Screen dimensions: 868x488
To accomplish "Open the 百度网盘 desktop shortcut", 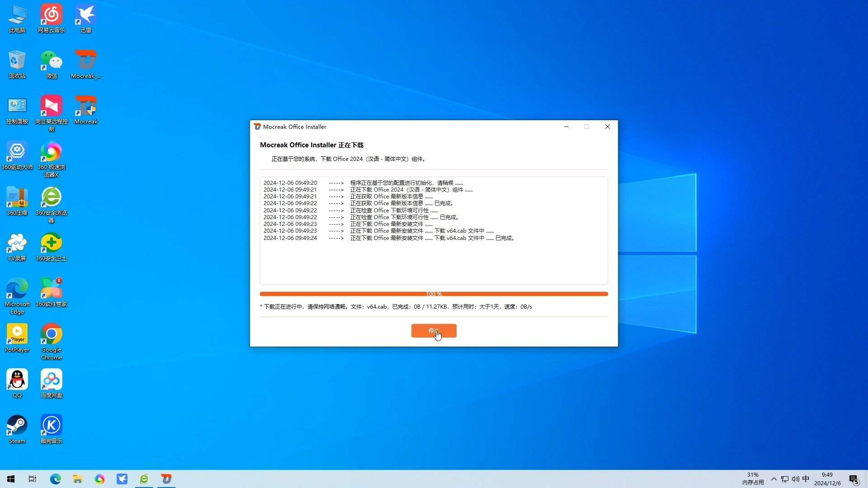I will (x=52, y=384).
